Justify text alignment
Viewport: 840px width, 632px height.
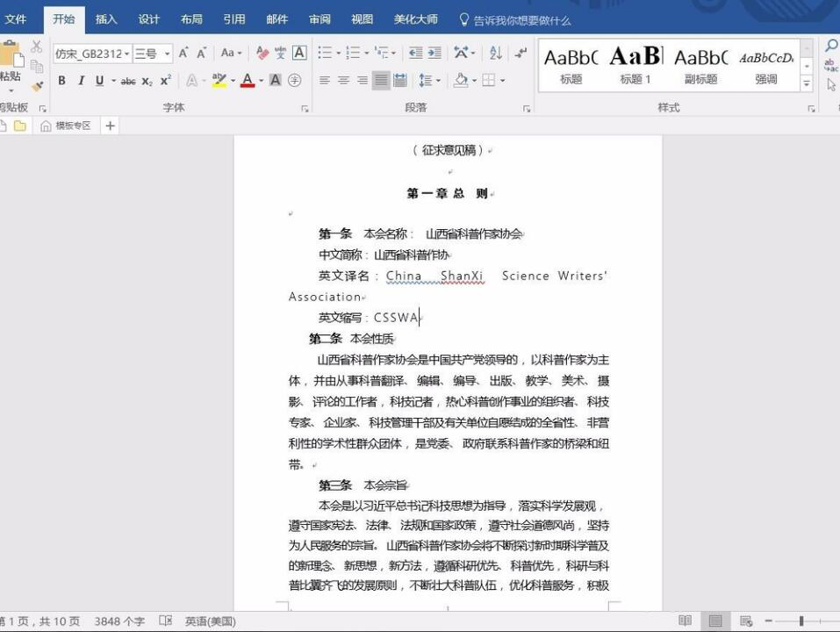point(381,81)
